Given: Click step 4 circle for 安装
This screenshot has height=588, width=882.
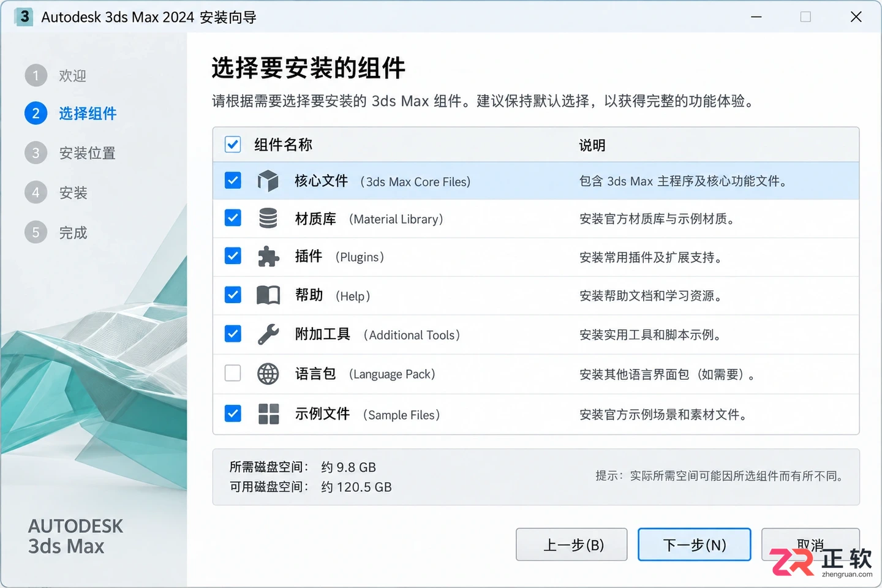Looking at the screenshot, I should 36,192.
